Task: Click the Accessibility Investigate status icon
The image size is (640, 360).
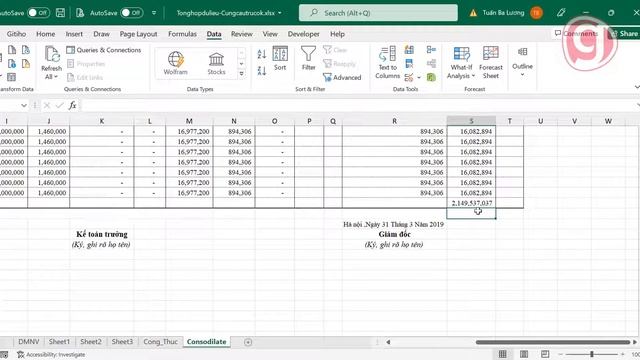Action: point(20,355)
